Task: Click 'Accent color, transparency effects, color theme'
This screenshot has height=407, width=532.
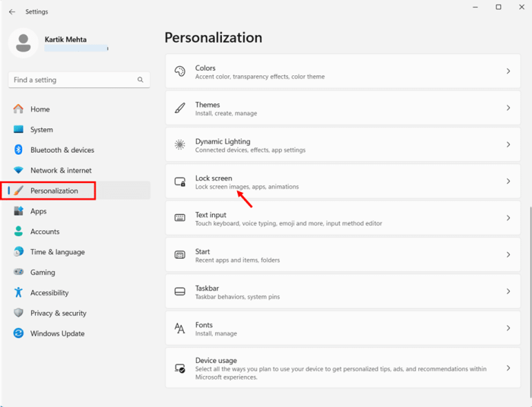Action: 260,77
